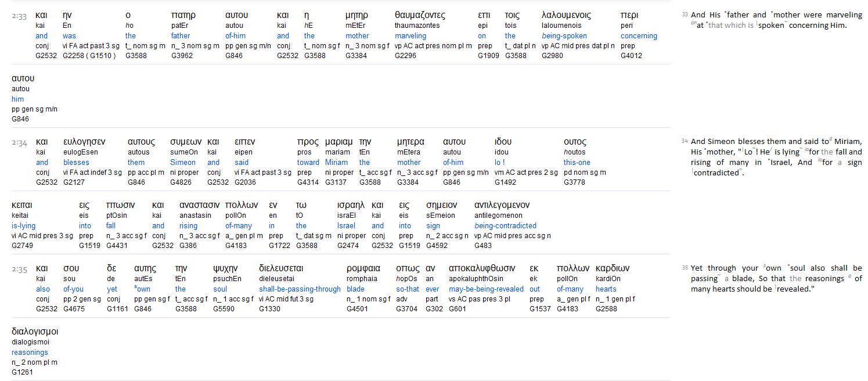Open Strong's number G483 under antilegomenon
The width and height of the screenshot is (868, 381).
click(x=483, y=246)
